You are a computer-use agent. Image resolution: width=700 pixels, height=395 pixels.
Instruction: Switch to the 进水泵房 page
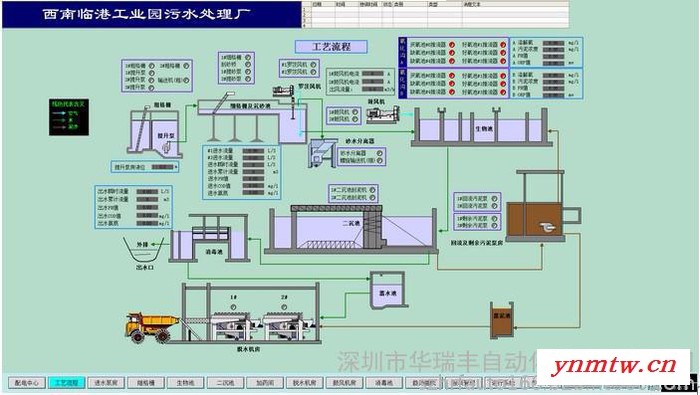106,383
